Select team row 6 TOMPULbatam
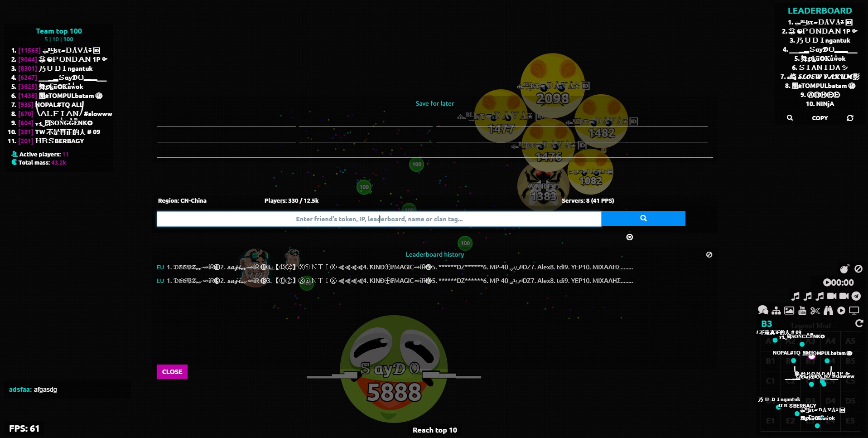Screen dimensions: 868x438 coord(57,96)
